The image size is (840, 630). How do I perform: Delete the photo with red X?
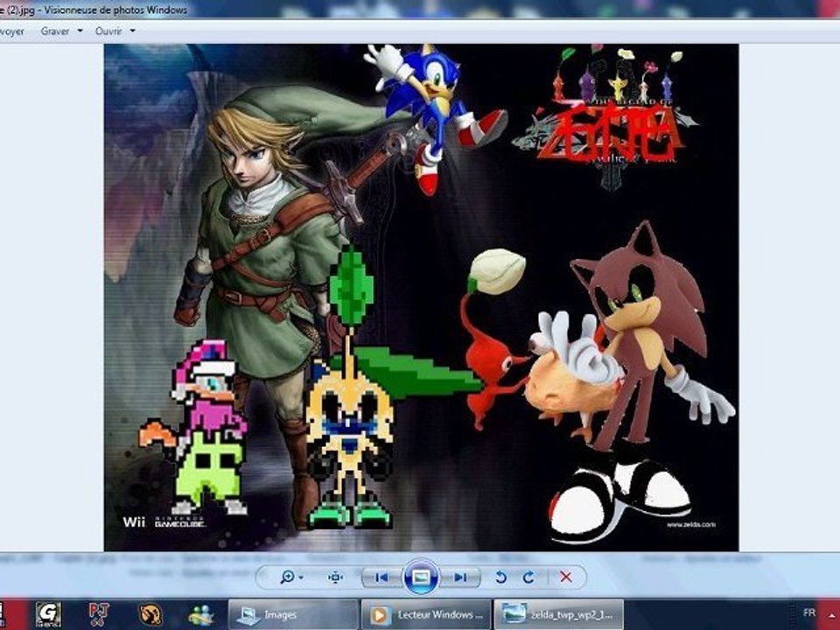566,577
